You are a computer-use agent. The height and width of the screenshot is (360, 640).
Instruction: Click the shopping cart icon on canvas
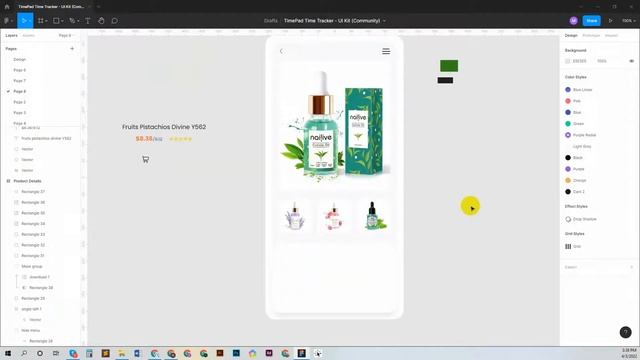[146, 159]
